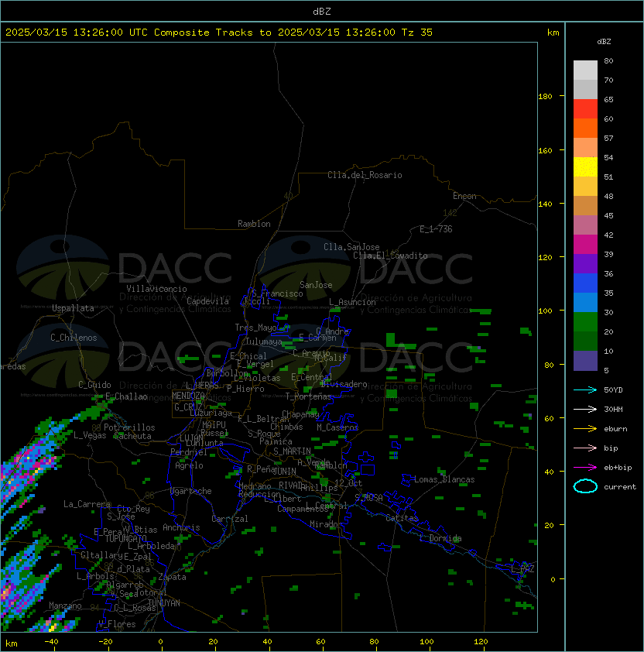
Task: Click the magenta eb+bip arrow legend icon
Action: coord(585,468)
